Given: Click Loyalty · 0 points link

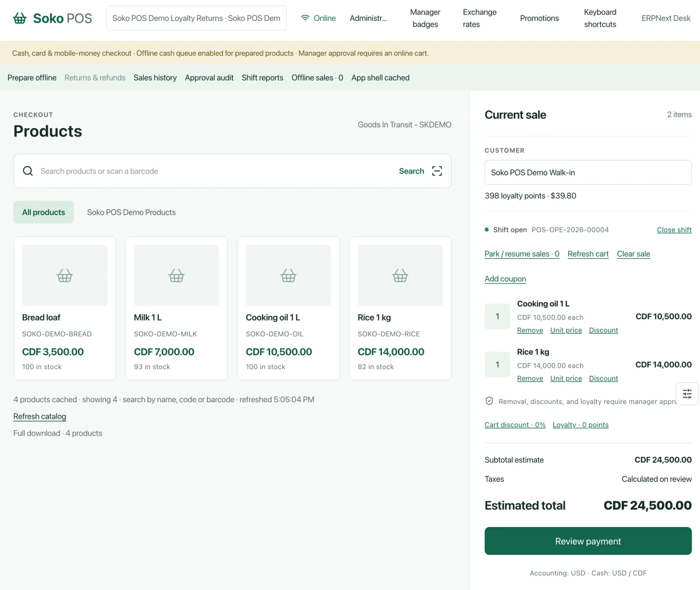Looking at the screenshot, I should [581, 425].
